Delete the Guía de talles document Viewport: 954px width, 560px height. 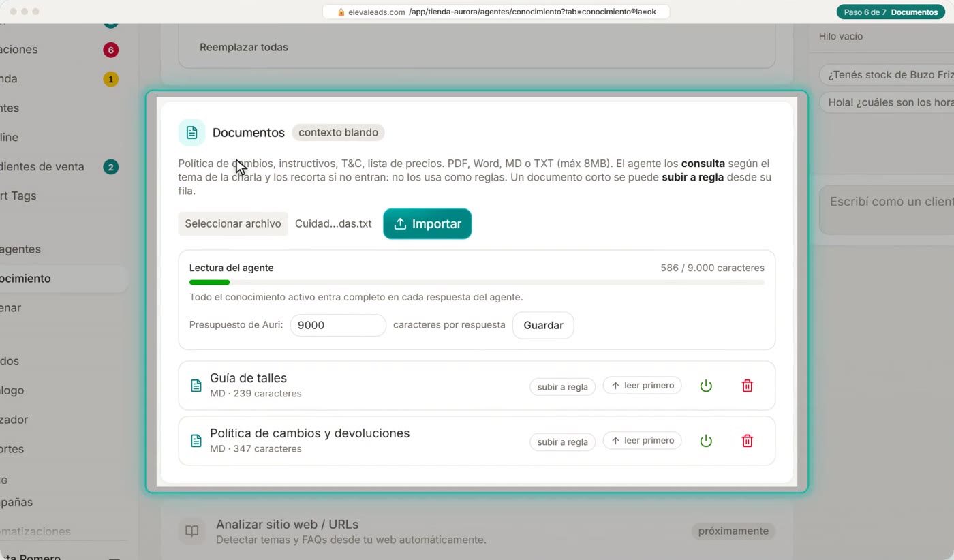coord(747,386)
